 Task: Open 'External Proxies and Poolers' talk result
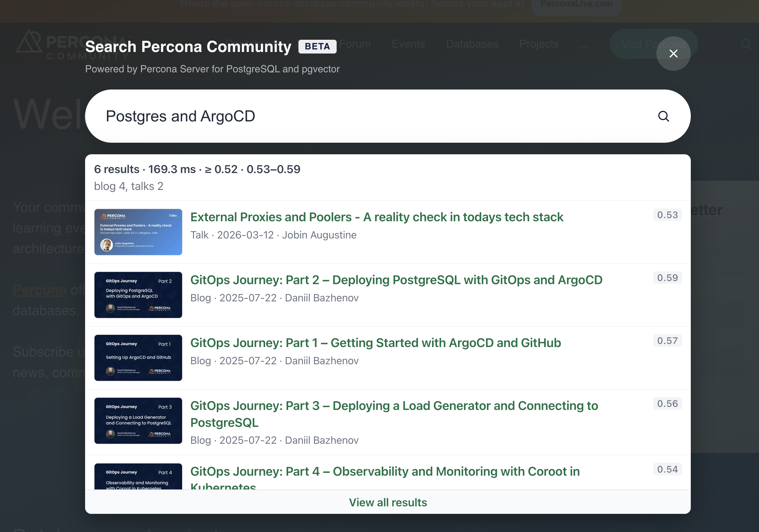(376, 217)
